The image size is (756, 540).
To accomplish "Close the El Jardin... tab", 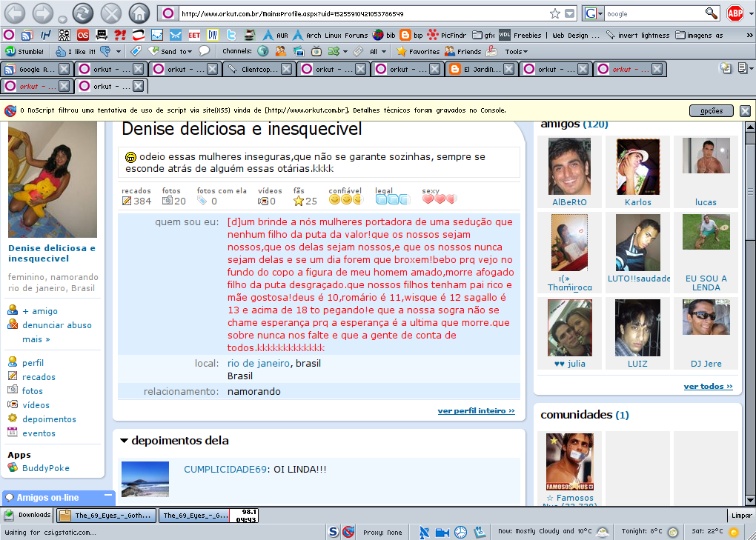I will (x=508, y=70).
